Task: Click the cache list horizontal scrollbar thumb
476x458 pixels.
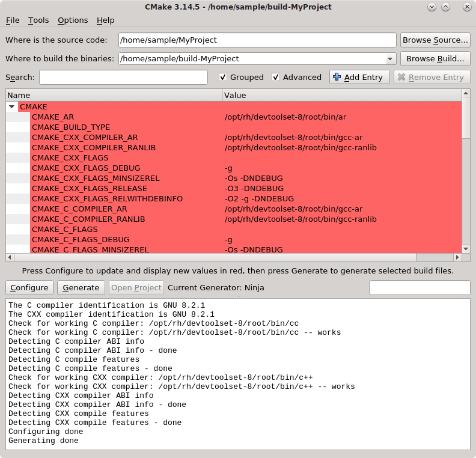Action: coord(215,257)
